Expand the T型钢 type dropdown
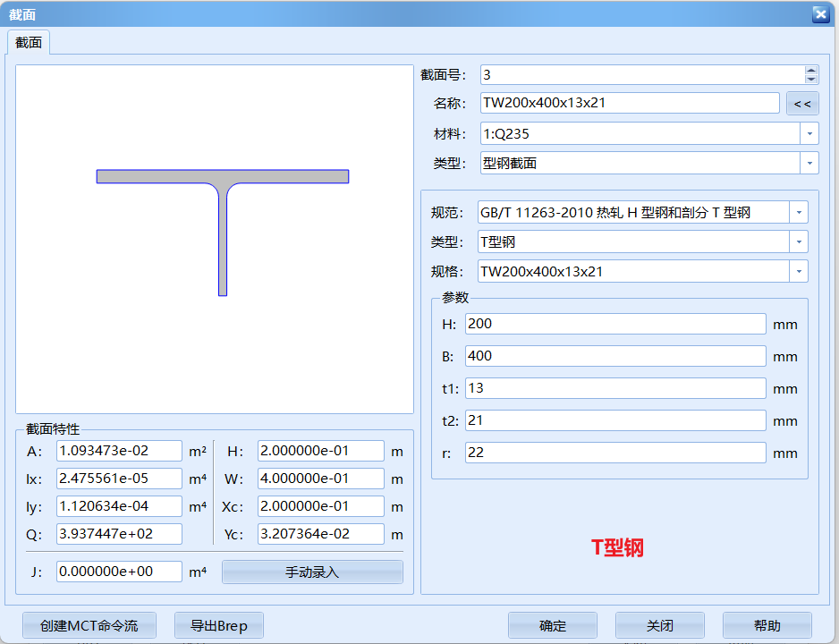 798,242
